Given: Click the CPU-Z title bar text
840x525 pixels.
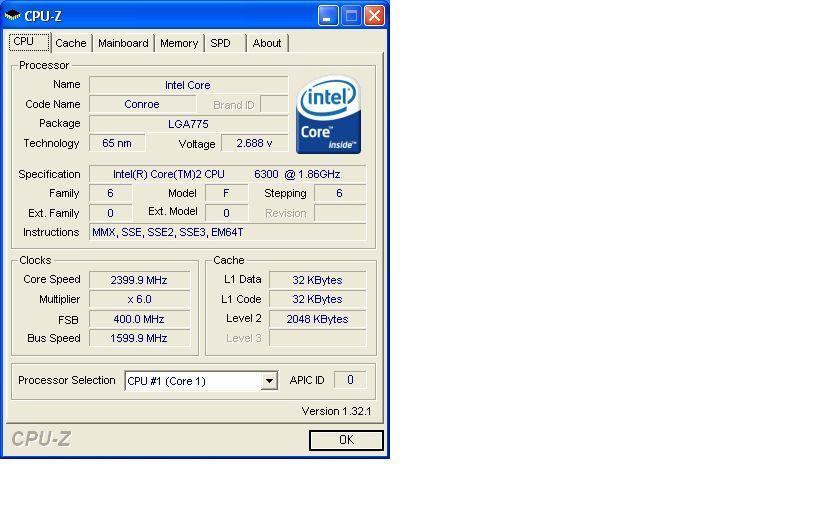Looking at the screenshot, I should pyautogui.click(x=43, y=16).
